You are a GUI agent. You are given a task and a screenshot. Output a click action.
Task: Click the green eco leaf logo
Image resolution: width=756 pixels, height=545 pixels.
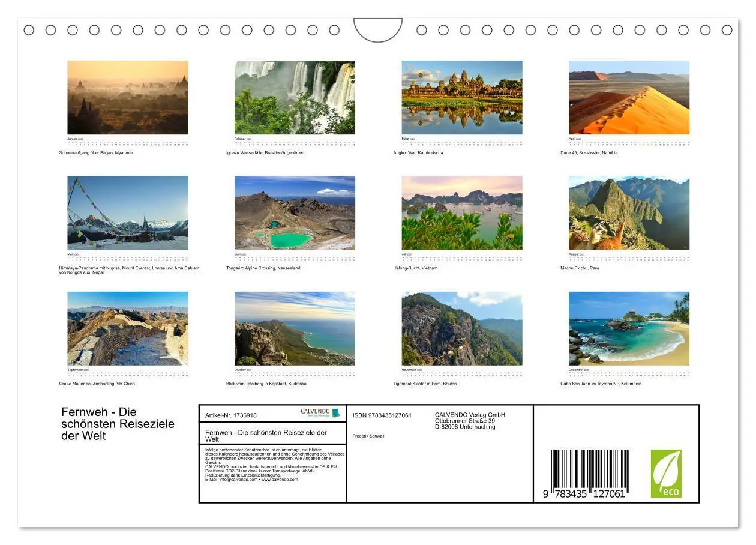(x=666, y=474)
